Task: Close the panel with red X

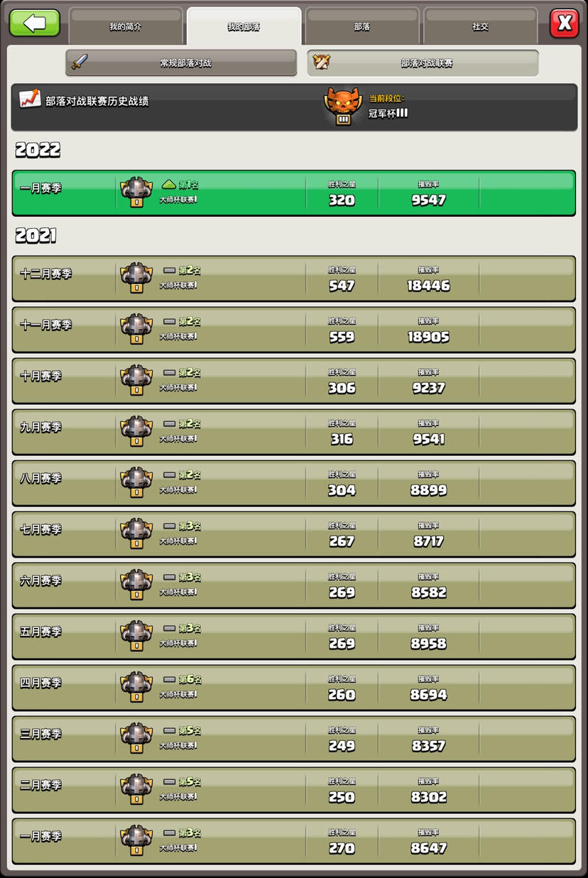Action: click(565, 23)
